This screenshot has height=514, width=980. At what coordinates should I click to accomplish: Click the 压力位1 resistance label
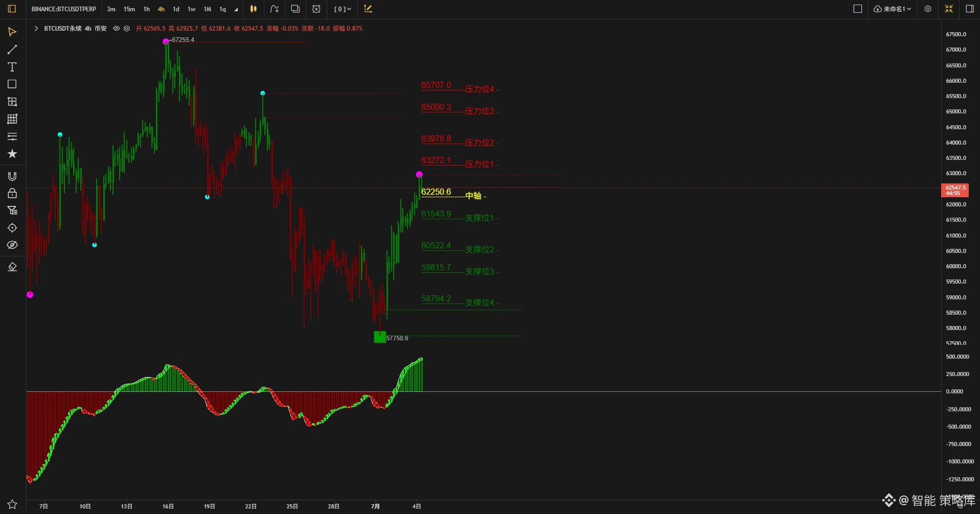480,164
